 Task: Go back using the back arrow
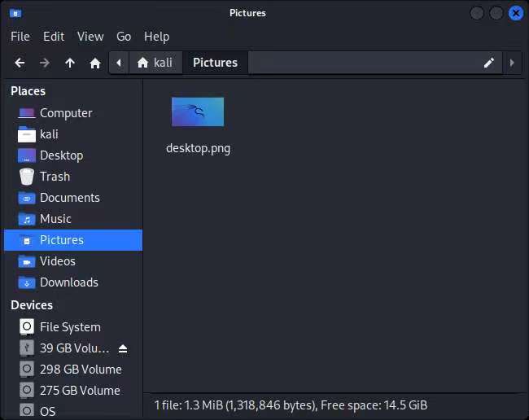tap(20, 63)
